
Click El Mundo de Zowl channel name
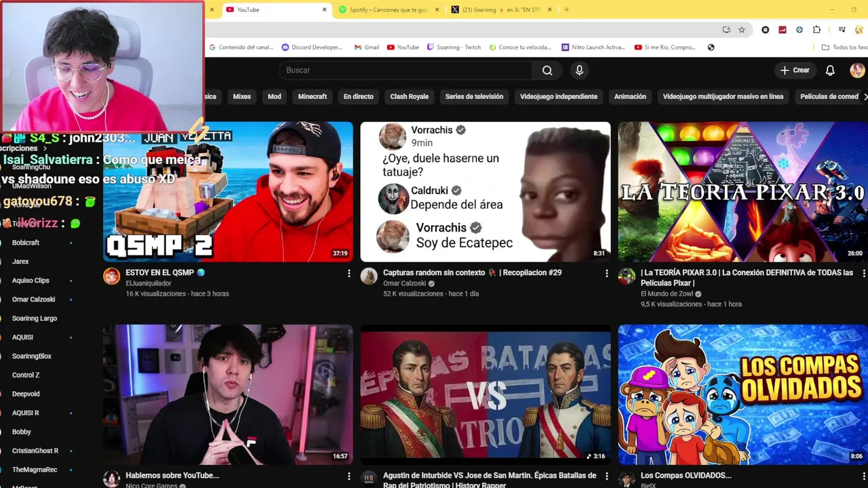tap(667, 294)
